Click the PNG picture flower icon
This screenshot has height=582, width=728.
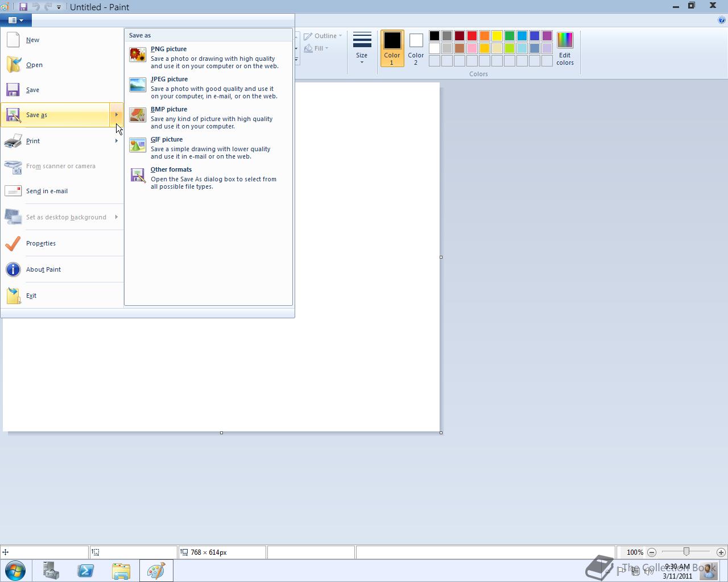click(x=138, y=55)
